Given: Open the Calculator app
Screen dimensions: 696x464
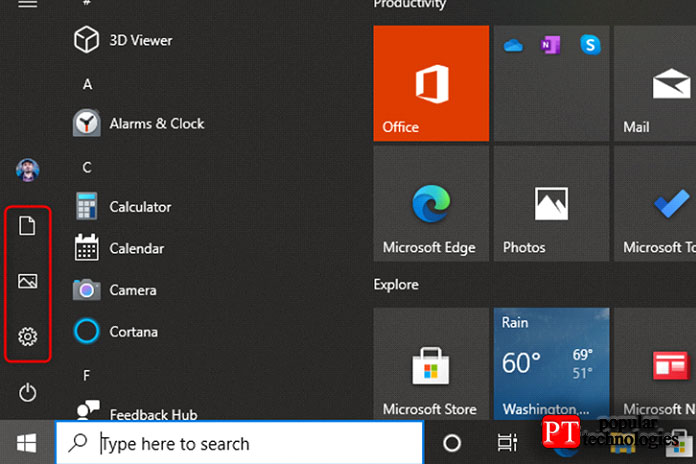Looking at the screenshot, I should [x=122, y=206].
